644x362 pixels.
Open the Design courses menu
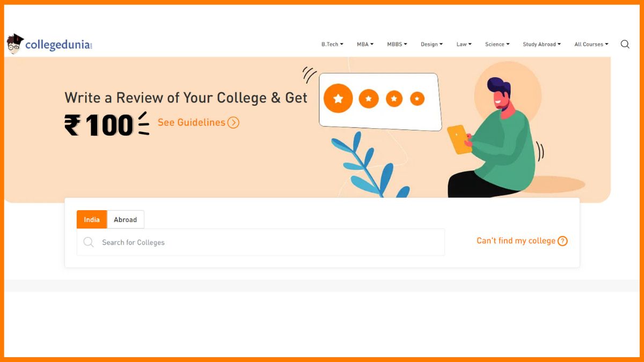click(x=431, y=45)
